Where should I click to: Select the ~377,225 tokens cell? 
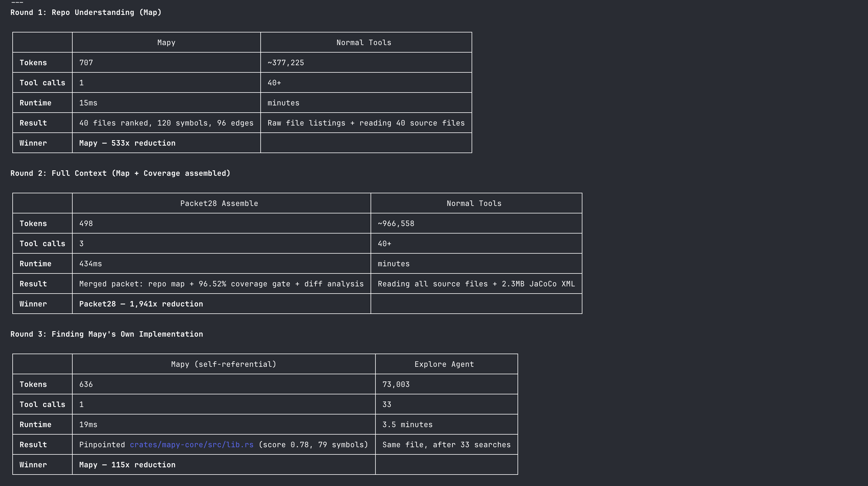(x=285, y=62)
